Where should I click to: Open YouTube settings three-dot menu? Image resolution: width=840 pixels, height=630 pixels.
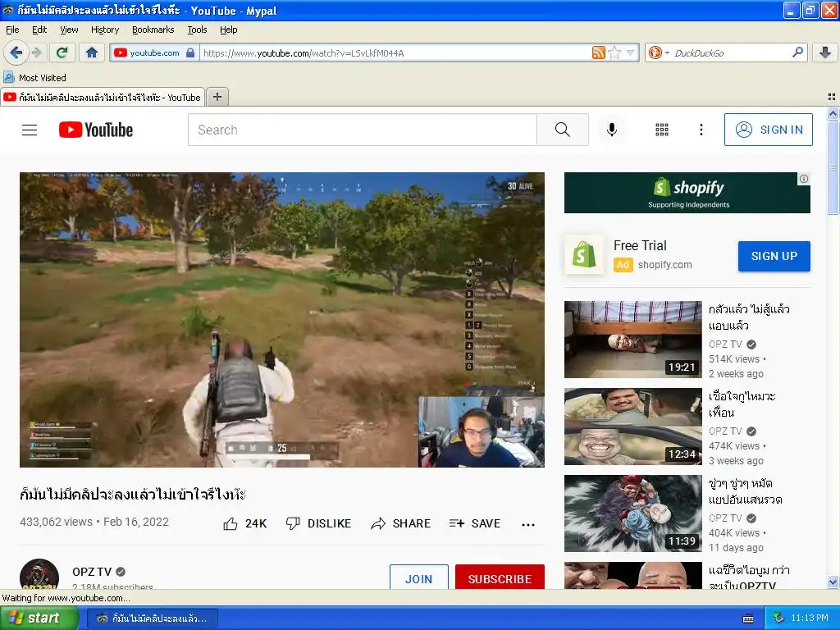(x=701, y=130)
